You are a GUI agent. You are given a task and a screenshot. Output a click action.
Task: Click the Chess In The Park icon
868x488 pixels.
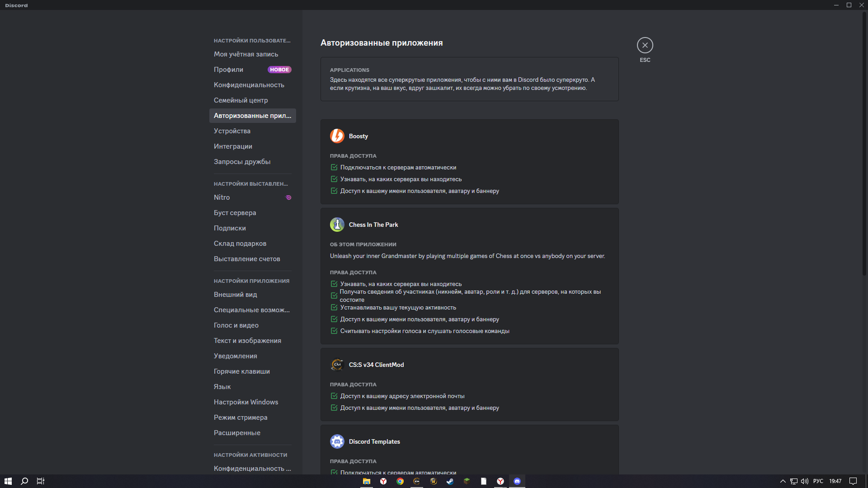coord(337,225)
